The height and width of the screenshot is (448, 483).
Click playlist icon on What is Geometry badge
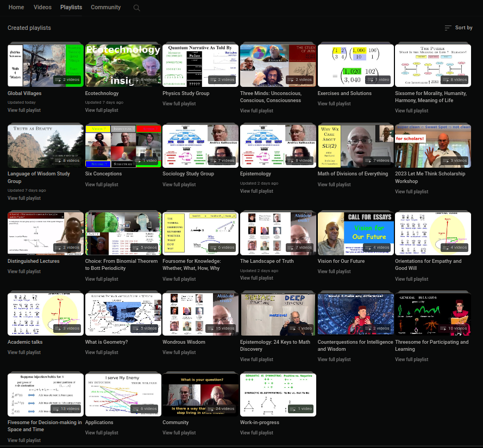coord(135,329)
